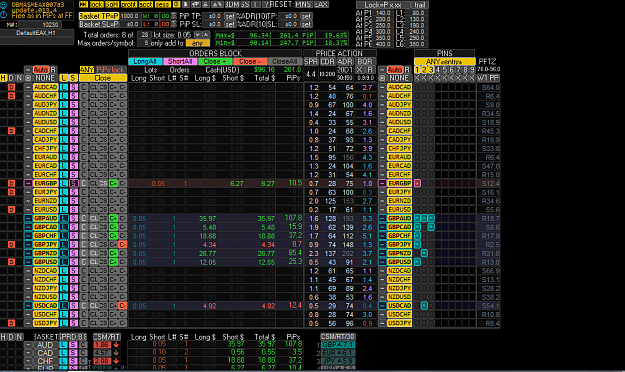This screenshot has height=372, width=625.
Task: Click C close button in CADCHF row
Action: click(x=84, y=131)
